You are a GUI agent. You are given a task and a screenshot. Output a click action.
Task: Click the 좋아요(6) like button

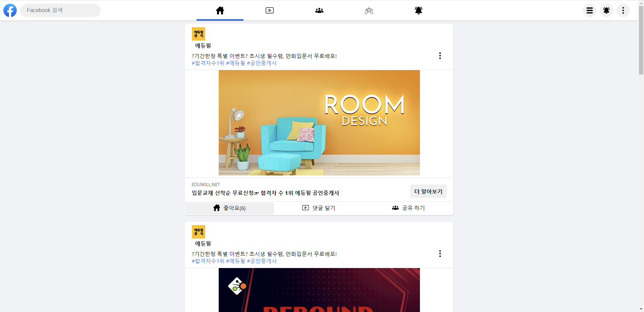pyautogui.click(x=230, y=208)
